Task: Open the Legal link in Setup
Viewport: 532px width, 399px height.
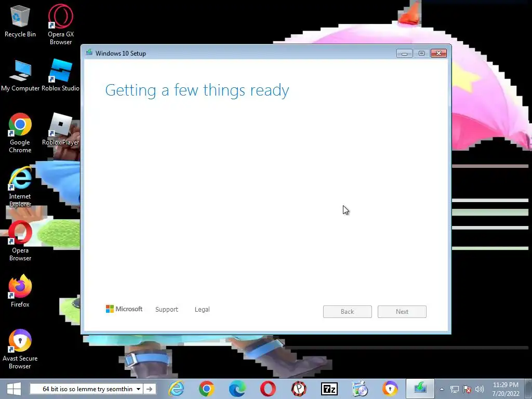Action: pos(202,310)
